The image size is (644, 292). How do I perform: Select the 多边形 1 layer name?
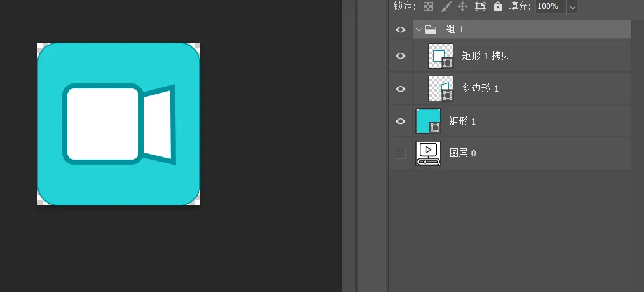[x=480, y=88]
